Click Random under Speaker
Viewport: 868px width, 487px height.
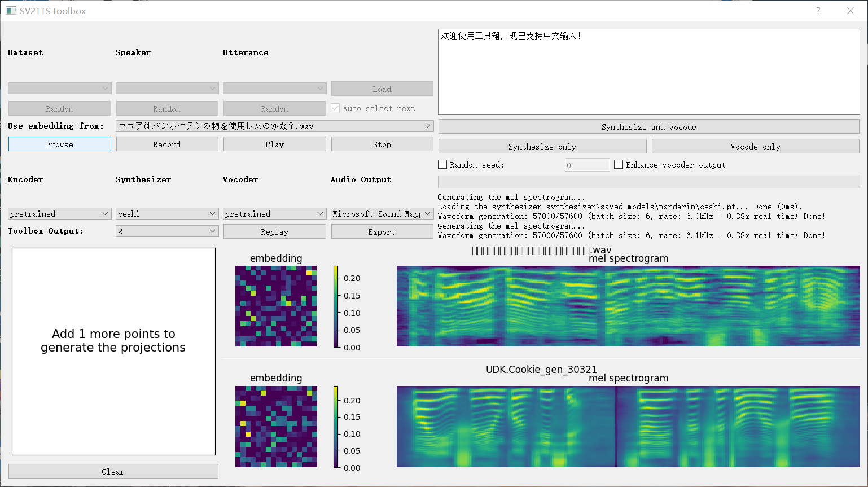[x=167, y=109]
